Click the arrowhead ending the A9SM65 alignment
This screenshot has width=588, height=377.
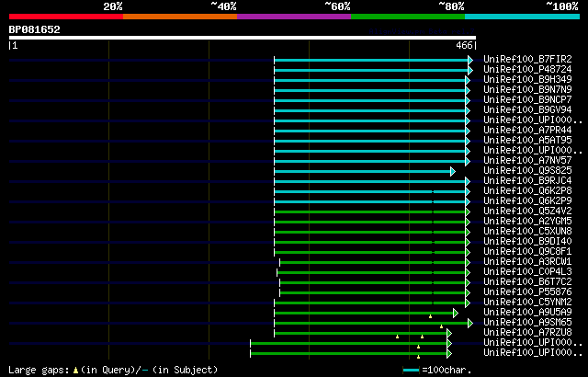[x=470, y=324]
